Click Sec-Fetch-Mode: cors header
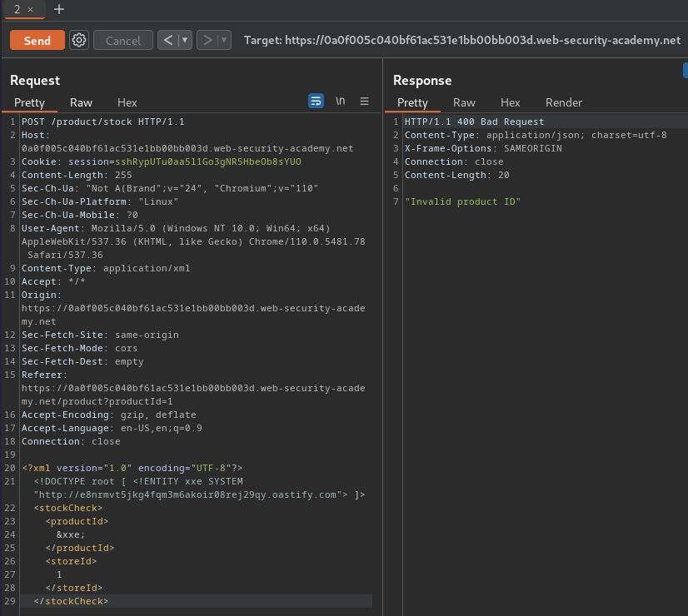Viewport: 688px width, 616px height. click(x=79, y=348)
